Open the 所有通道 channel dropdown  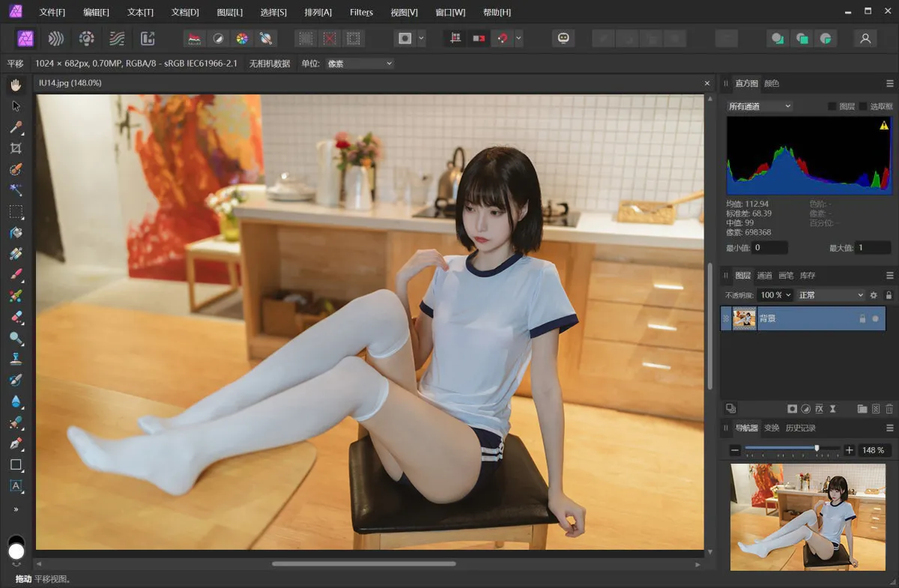point(760,106)
